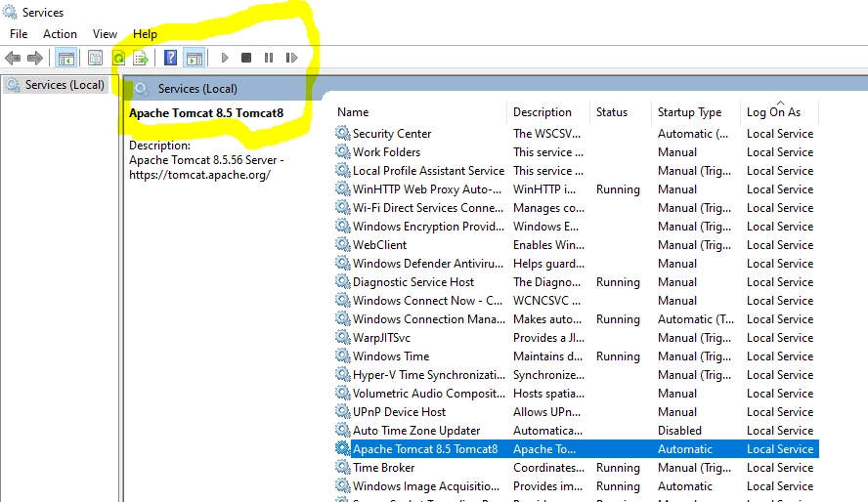868x502 pixels.
Task: Click the Restart Service toolbar button
Action: pos(291,58)
